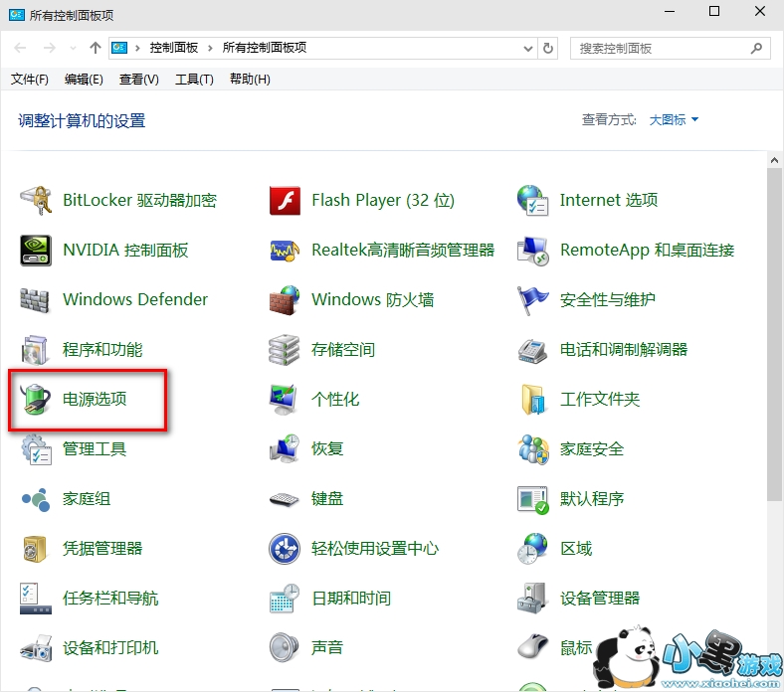
Task: Open the 家庭组 spheres icon
Action: pos(36,499)
